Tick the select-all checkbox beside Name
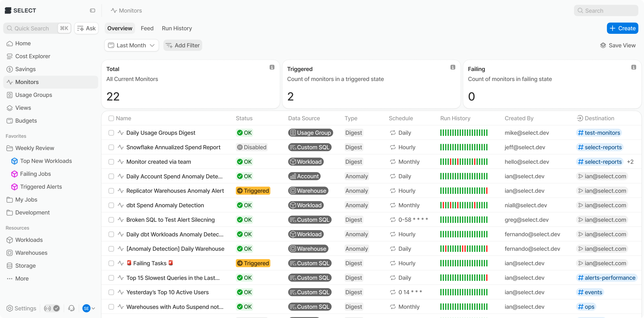 [111, 118]
